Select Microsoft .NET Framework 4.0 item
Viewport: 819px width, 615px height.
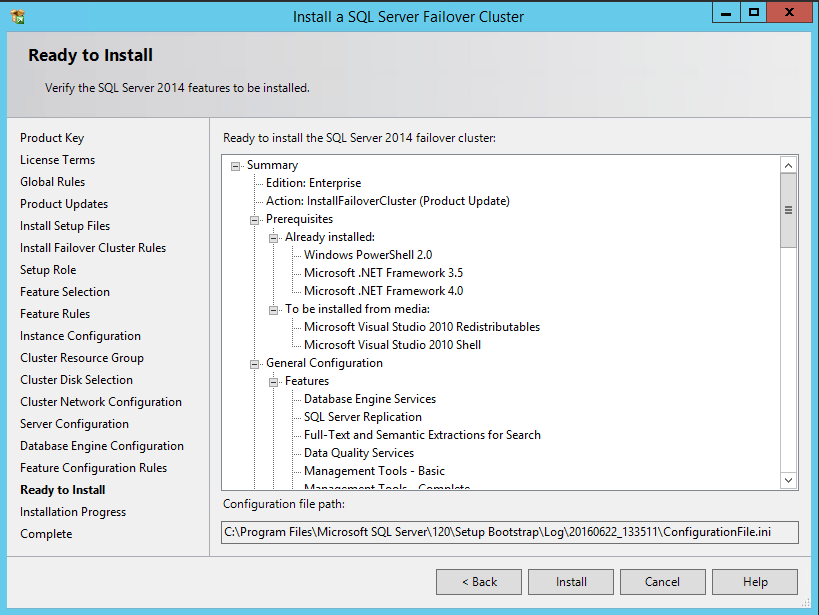[383, 291]
